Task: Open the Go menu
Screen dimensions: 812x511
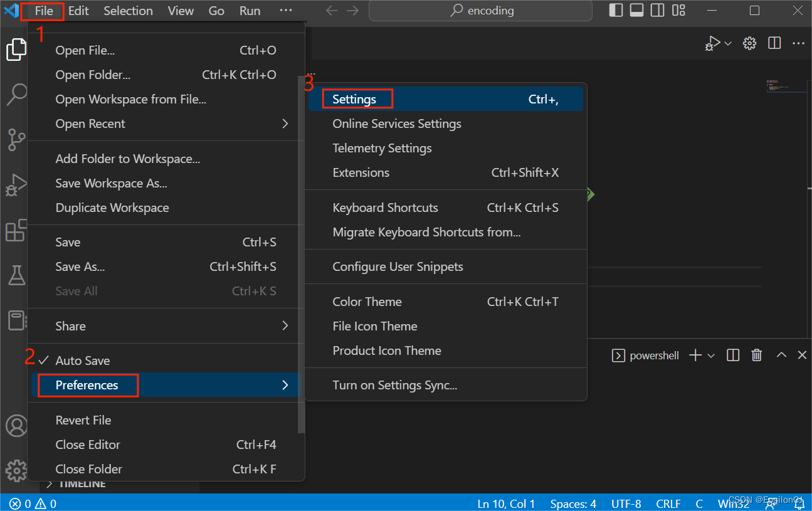Action: [x=216, y=11]
